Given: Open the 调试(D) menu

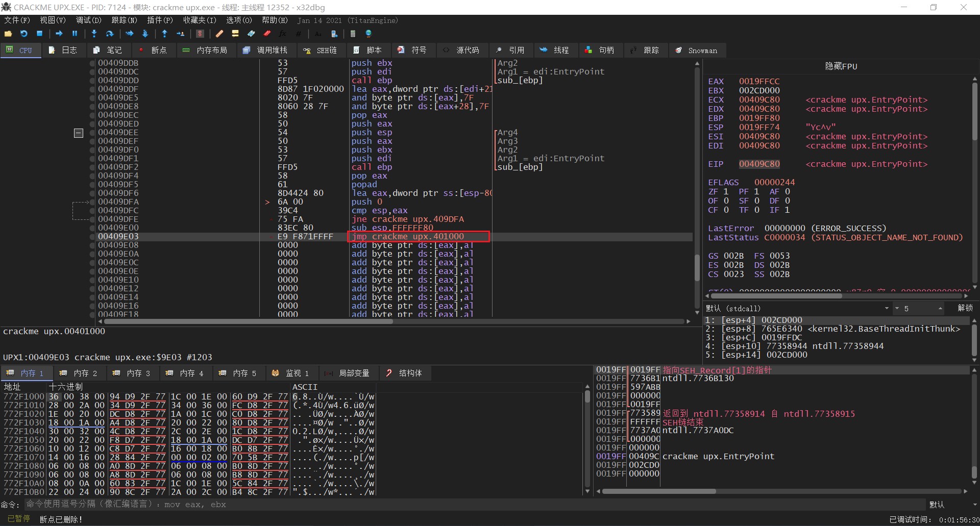Looking at the screenshot, I should 88,20.
